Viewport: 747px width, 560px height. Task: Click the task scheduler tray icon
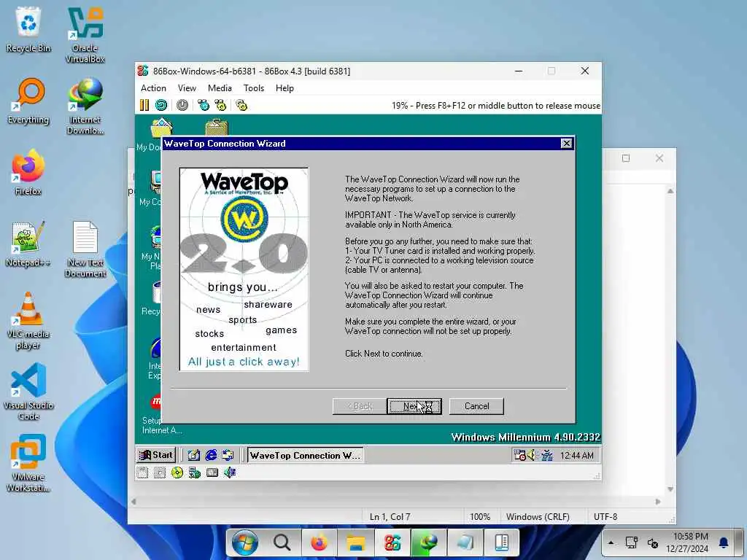[519, 455]
